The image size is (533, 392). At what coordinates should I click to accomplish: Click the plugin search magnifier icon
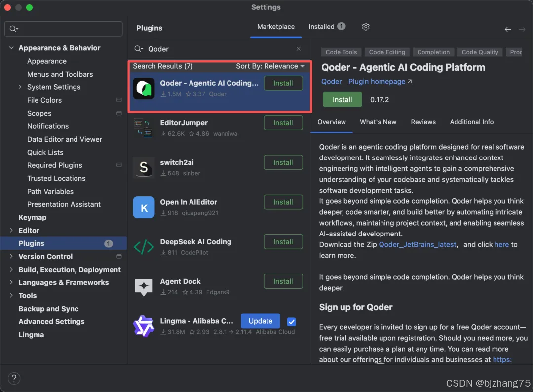tap(138, 49)
